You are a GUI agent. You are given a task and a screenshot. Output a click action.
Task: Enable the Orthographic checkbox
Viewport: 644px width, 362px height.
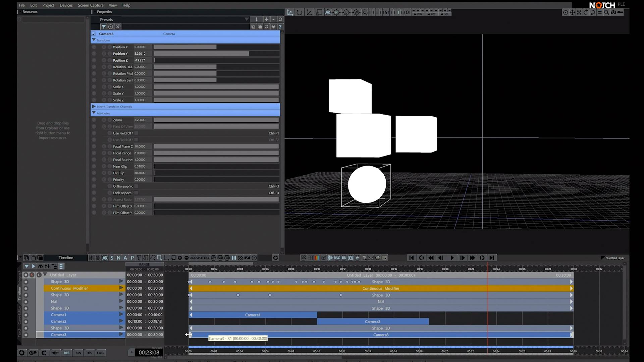click(136, 186)
